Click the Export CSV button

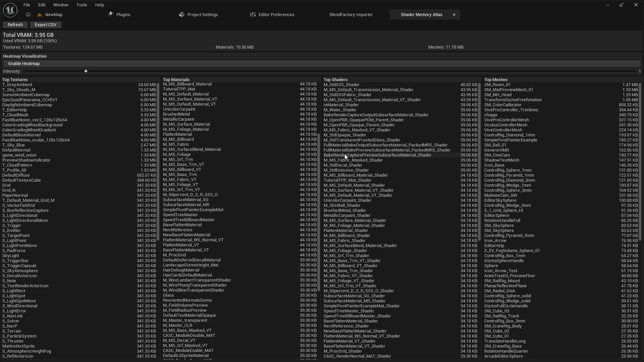[x=46, y=25]
